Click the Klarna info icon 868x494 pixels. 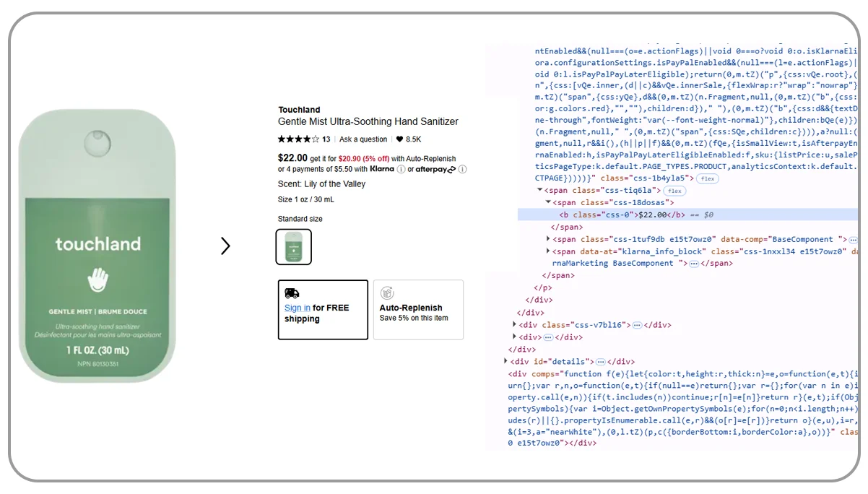tap(400, 169)
